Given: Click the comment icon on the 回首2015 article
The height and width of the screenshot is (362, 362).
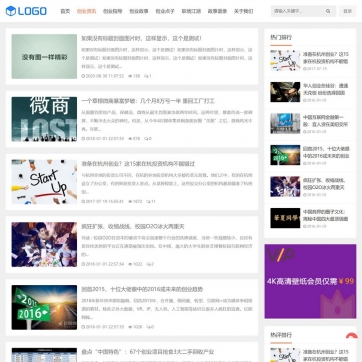Looking at the screenshot, I should click(x=148, y=327).
